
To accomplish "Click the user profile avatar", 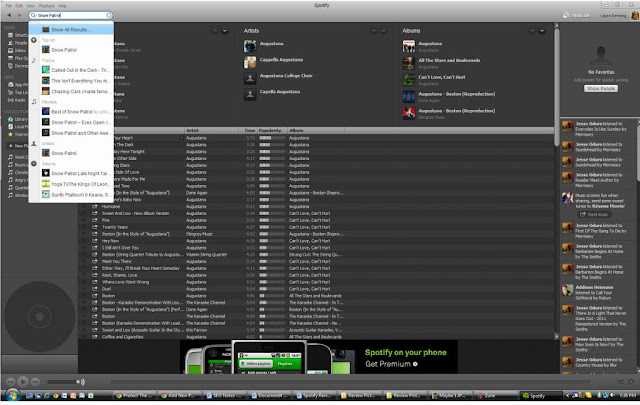I will pyautogui.click(x=635, y=16).
